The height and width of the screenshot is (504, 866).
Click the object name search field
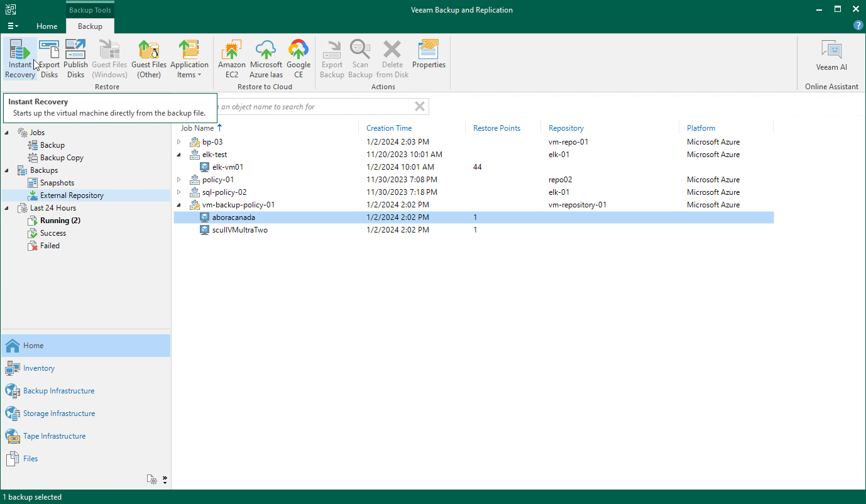click(x=314, y=107)
